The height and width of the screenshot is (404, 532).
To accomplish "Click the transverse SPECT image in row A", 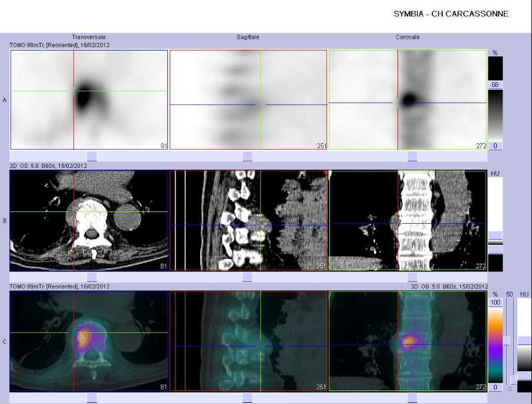I will [89, 100].
